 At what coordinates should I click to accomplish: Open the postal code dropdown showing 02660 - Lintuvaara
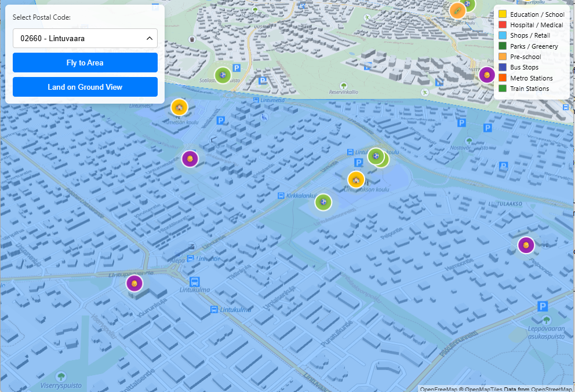pyautogui.click(x=85, y=38)
